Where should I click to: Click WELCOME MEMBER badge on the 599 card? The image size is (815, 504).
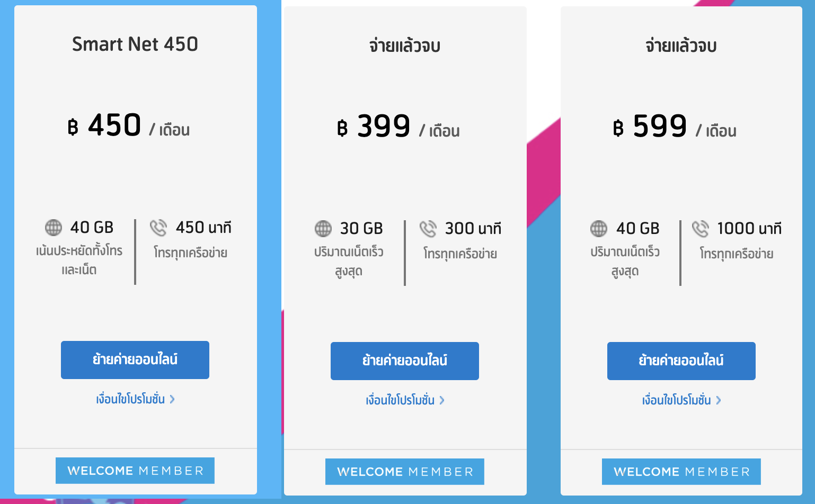pyautogui.click(x=681, y=472)
